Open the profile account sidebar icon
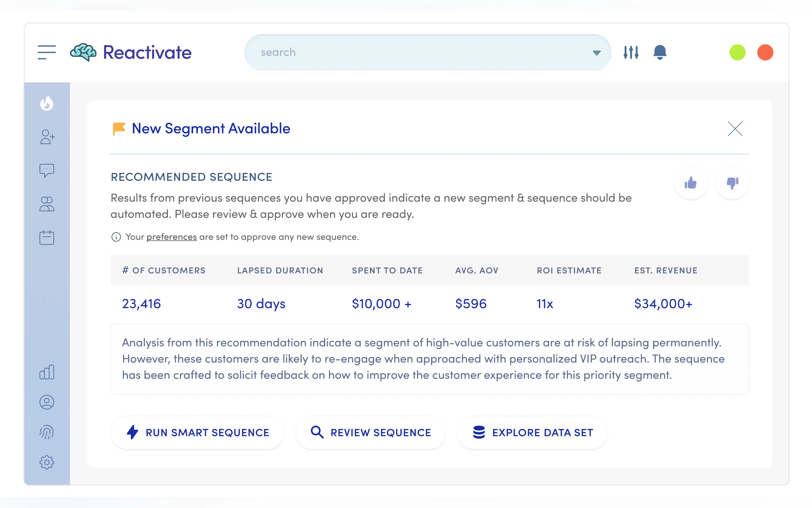 click(x=47, y=402)
